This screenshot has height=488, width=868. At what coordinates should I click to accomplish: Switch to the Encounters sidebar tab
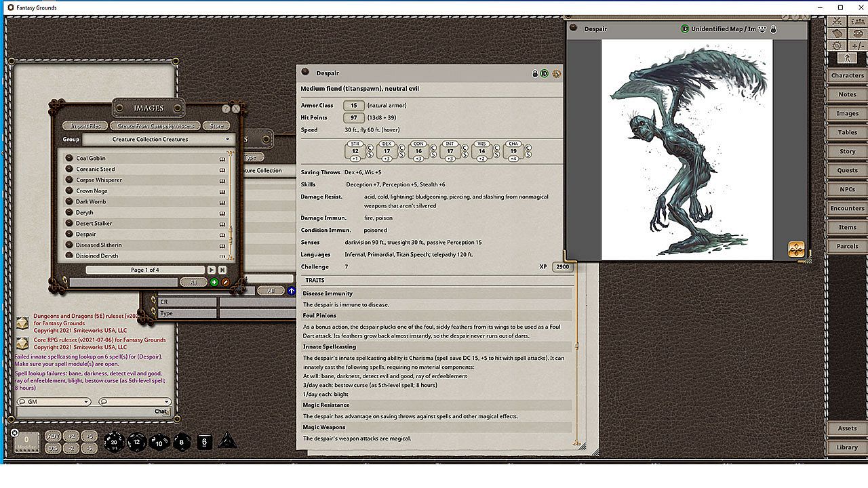point(847,208)
